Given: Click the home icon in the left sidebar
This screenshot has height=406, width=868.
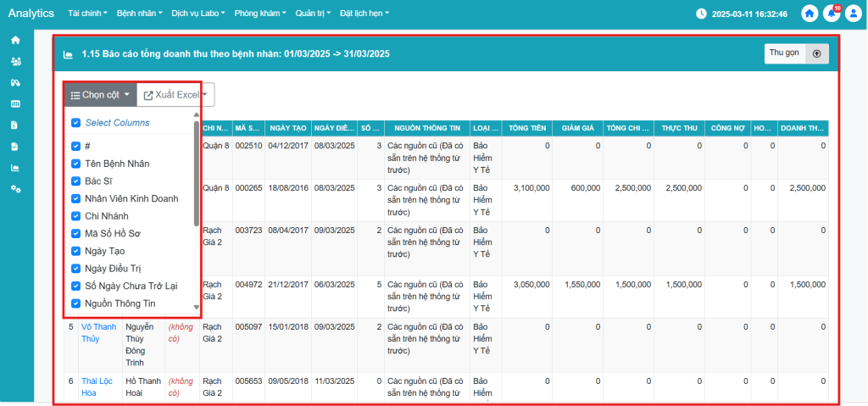Looking at the screenshot, I should [15, 40].
